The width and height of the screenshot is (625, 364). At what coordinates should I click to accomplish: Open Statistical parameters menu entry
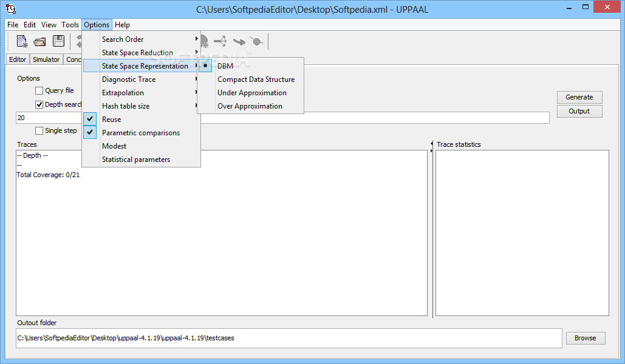pyautogui.click(x=142, y=160)
